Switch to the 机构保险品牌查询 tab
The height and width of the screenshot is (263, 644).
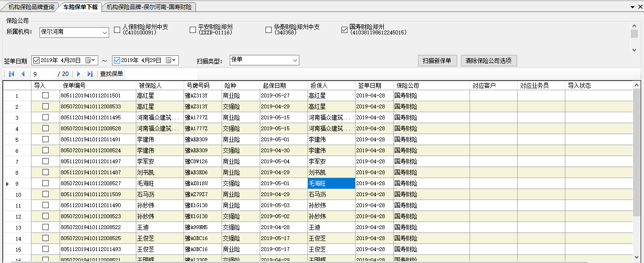31,7
